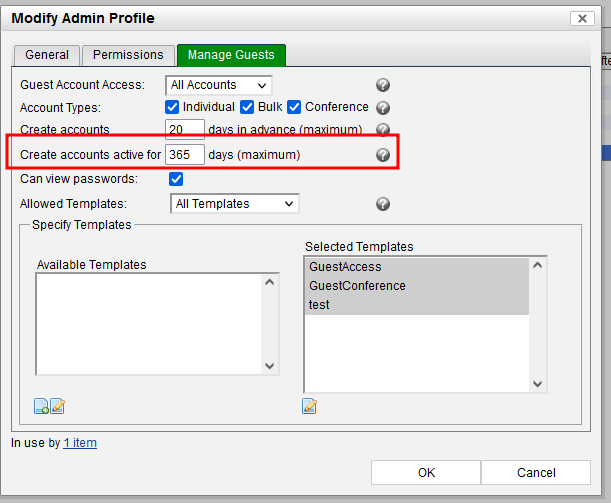
Task: Uncheck the Individual account type
Action: (x=173, y=107)
